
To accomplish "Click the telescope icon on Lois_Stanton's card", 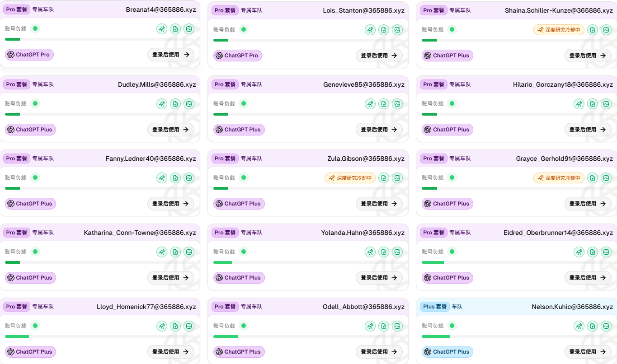I will click(x=370, y=30).
